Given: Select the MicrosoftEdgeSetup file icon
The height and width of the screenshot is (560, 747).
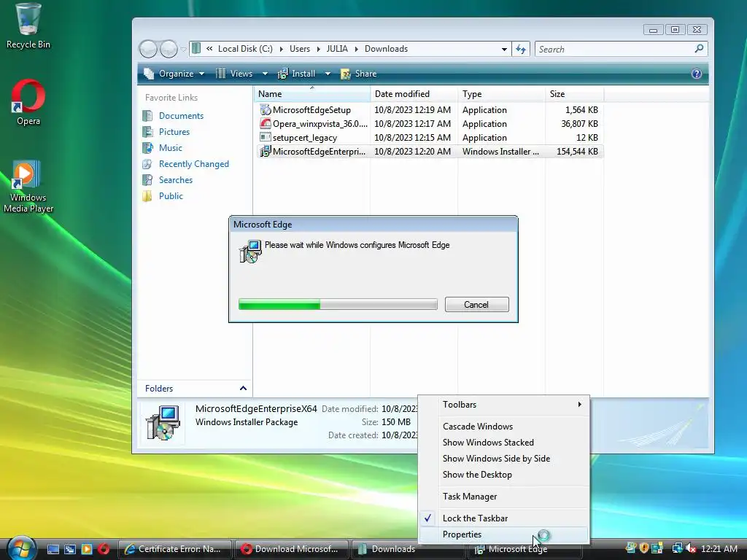Looking at the screenshot, I should 266,110.
